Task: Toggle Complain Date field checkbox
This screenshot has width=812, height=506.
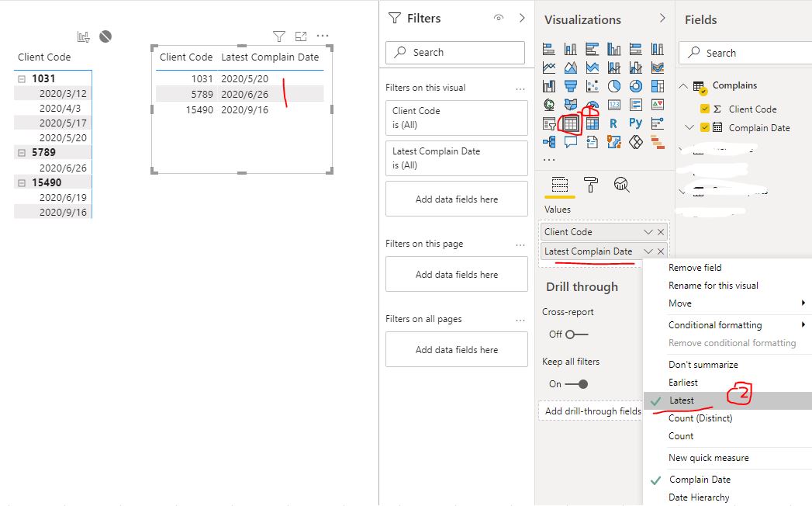Action: coord(704,127)
